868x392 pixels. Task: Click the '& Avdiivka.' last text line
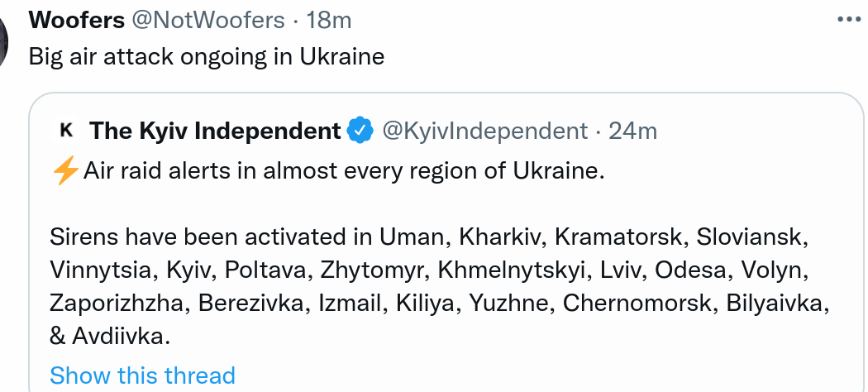pos(110,336)
